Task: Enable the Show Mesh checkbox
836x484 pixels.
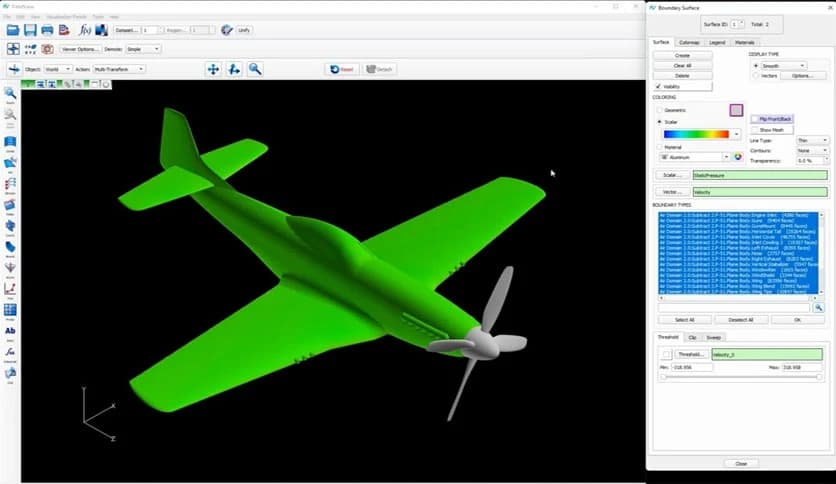Action: pos(754,130)
